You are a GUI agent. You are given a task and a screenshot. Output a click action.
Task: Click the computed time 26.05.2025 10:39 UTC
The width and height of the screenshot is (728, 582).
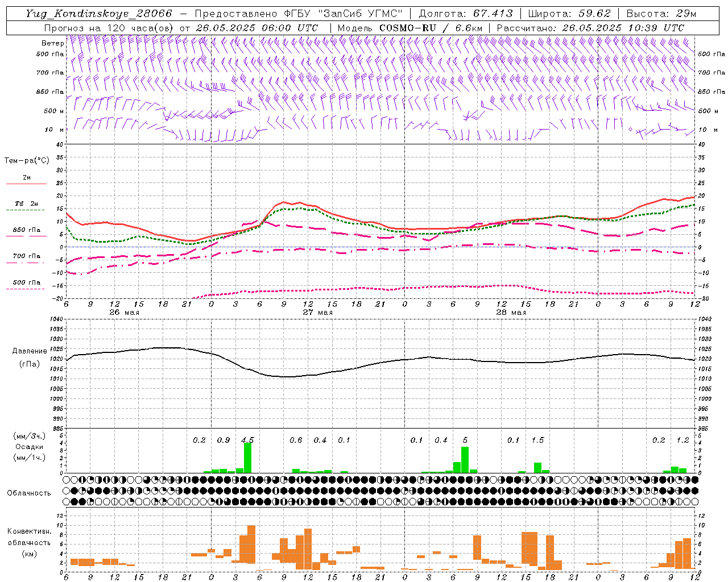(623, 28)
